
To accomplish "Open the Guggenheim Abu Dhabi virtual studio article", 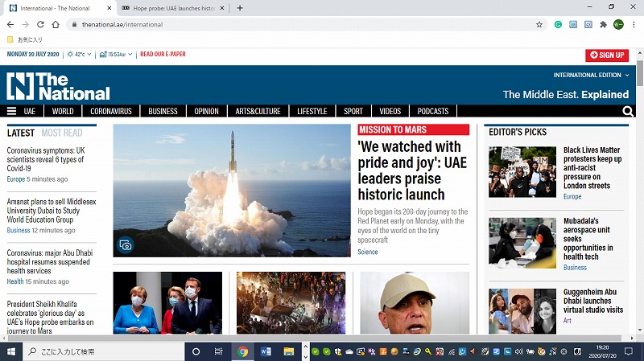I will (593, 301).
